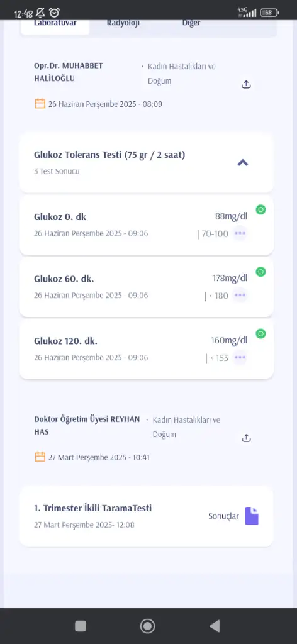Open three-dots menu for Glukoz 120. dk.
Screen dimensions: 297x644
[x=240, y=357]
